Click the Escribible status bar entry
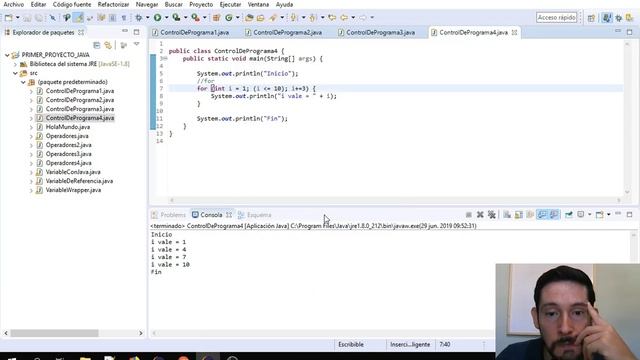The image size is (640, 360). 351,344
